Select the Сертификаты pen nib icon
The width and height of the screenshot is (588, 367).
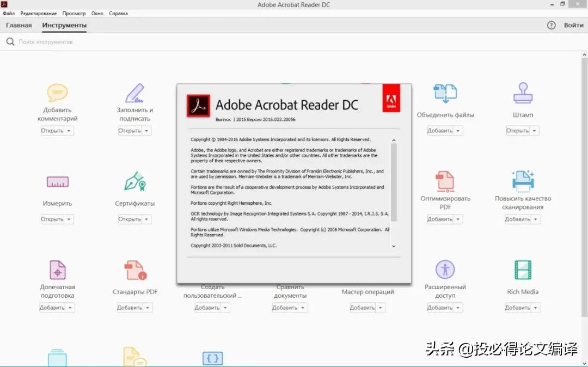tap(135, 181)
